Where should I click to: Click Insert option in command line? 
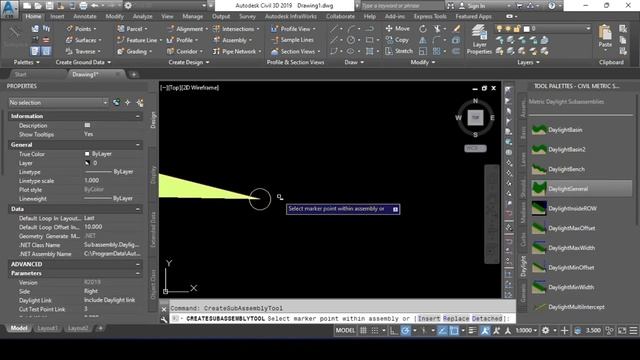point(429,318)
